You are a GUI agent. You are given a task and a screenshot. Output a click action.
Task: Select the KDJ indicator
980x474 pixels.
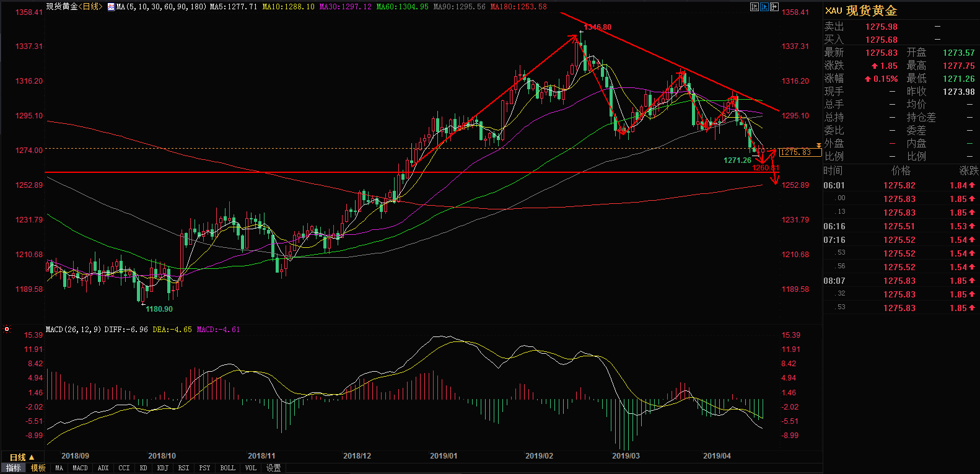coord(162,468)
